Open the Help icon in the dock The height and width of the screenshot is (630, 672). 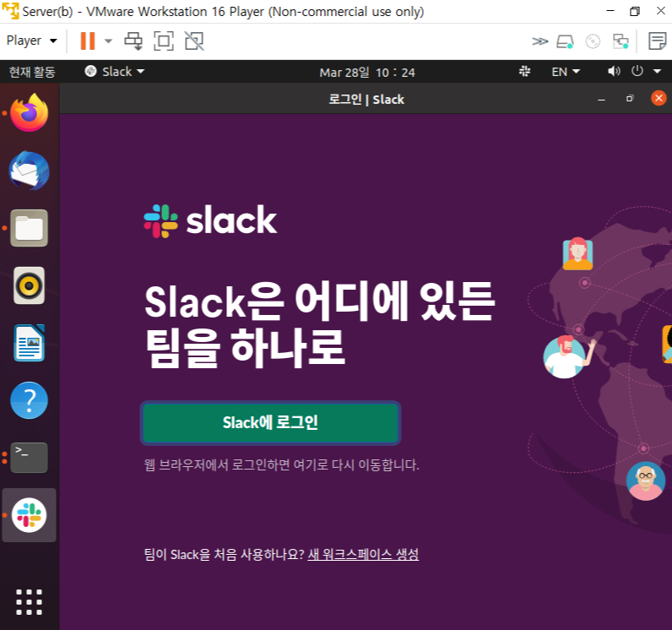click(30, 400)
